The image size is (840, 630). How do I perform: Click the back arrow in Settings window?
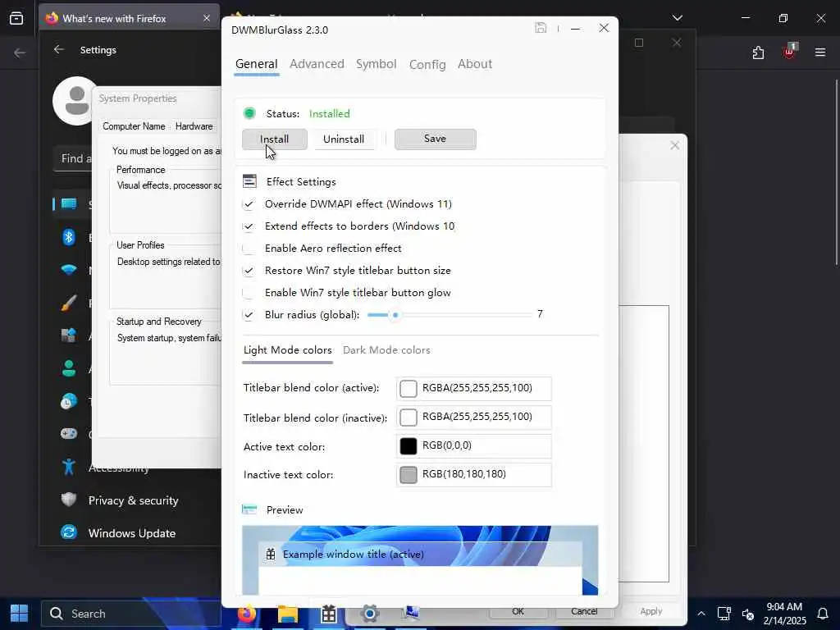coord(59,49)
